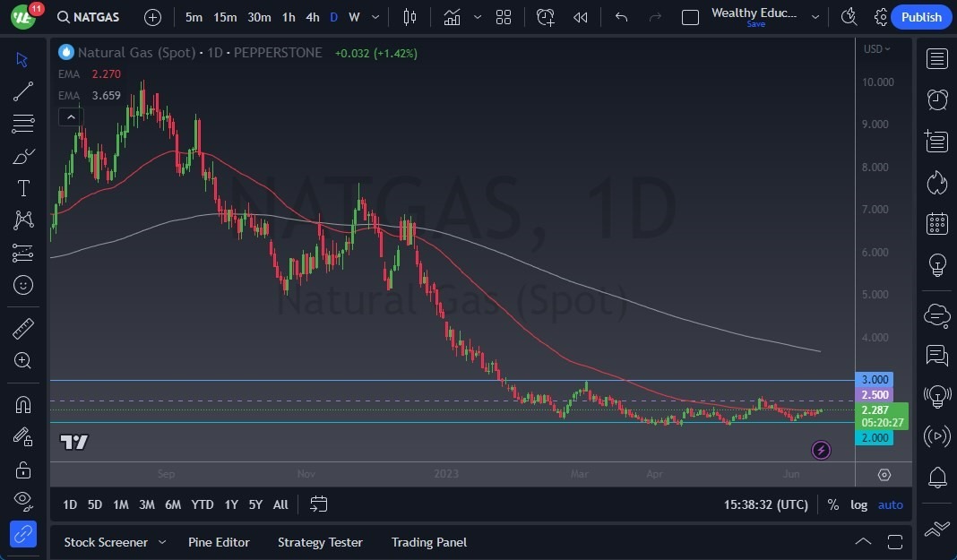Expand the indicator templates dropdown
957x560 pixels.
[478, 17]
